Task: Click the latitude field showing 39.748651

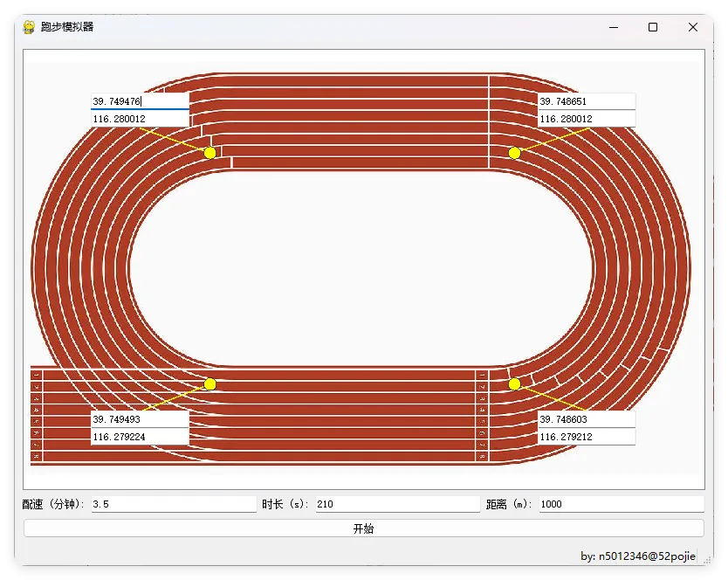Action: coord(586,101)
